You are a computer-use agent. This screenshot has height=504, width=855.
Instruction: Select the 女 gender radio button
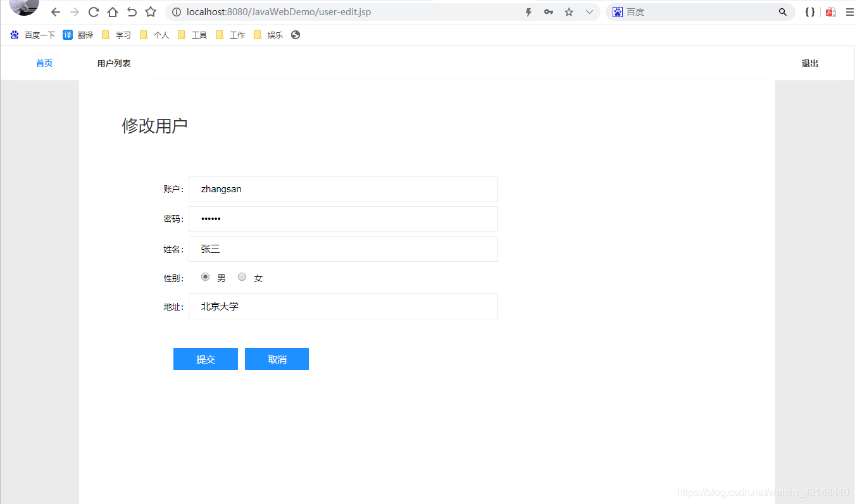(242, 276)
